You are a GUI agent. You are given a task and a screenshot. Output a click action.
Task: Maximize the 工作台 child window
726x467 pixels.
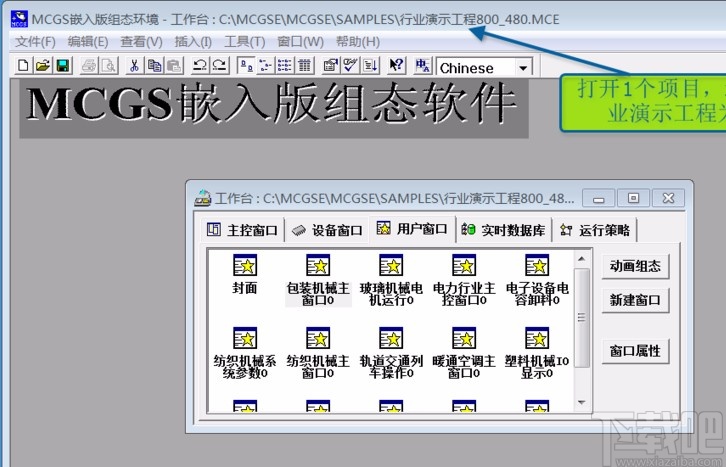633,199
